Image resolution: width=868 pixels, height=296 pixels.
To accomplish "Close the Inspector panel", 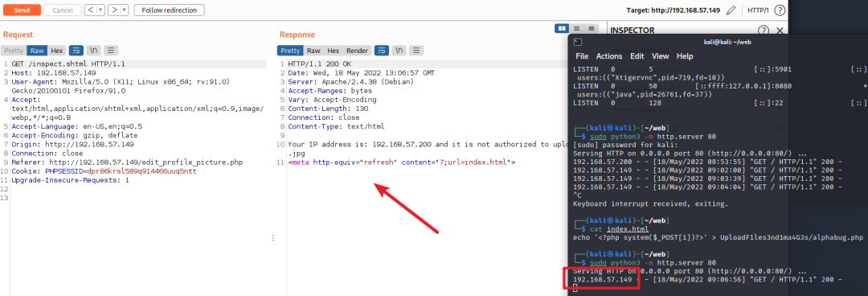I will pyautogui.click(x=780, y=31).
